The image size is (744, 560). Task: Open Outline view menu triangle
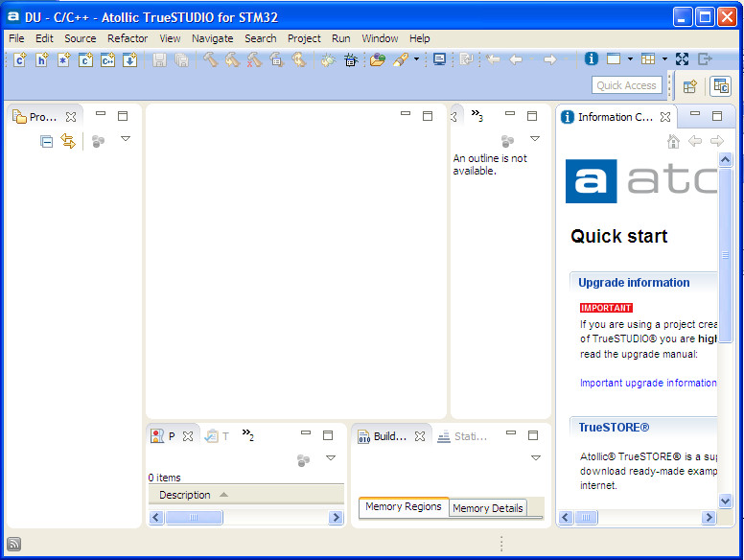[x=535, y=139]
